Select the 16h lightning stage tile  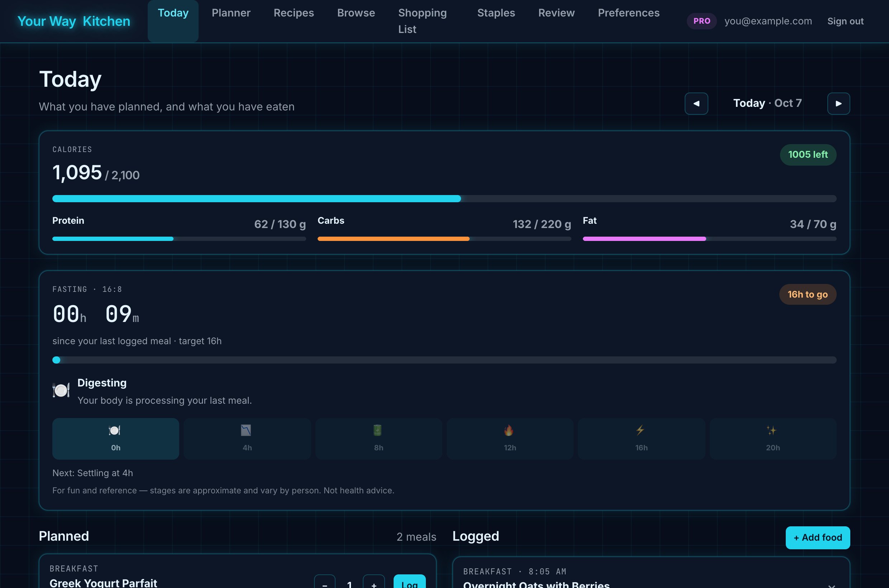642,439
